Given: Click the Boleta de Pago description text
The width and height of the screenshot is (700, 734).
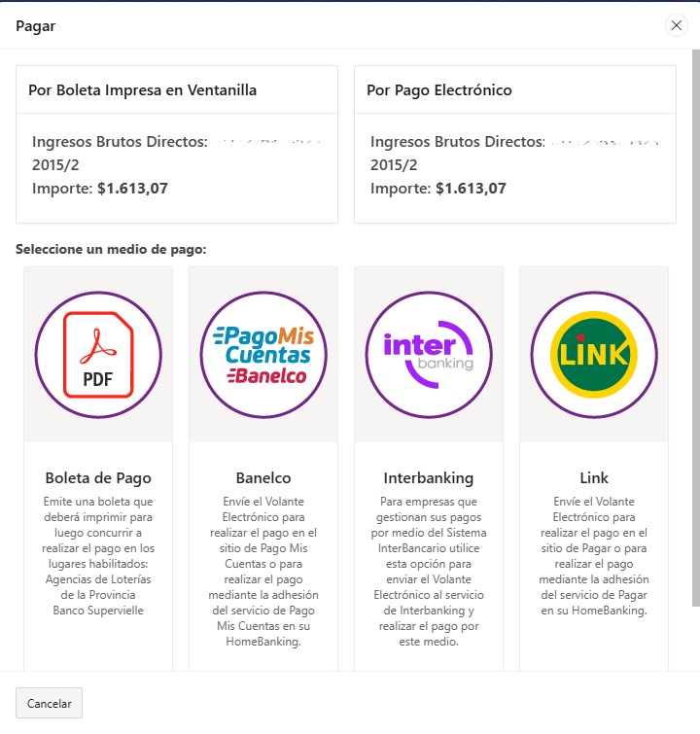Looking at the screenshot, I should [98, 557].
